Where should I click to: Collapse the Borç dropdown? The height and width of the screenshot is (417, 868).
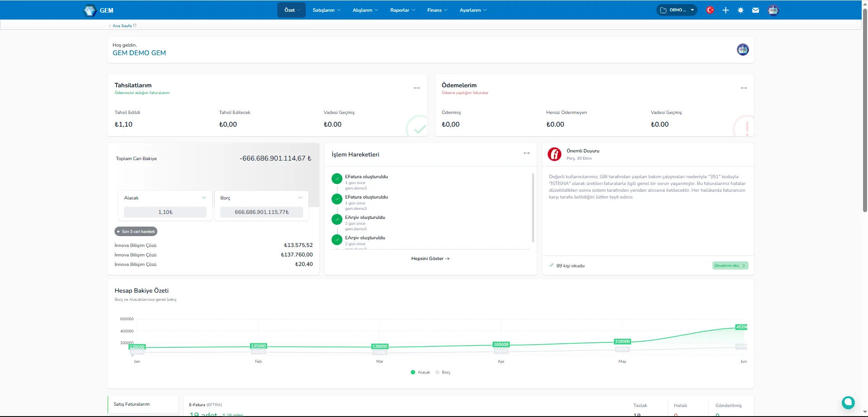[x=300, y=198]
